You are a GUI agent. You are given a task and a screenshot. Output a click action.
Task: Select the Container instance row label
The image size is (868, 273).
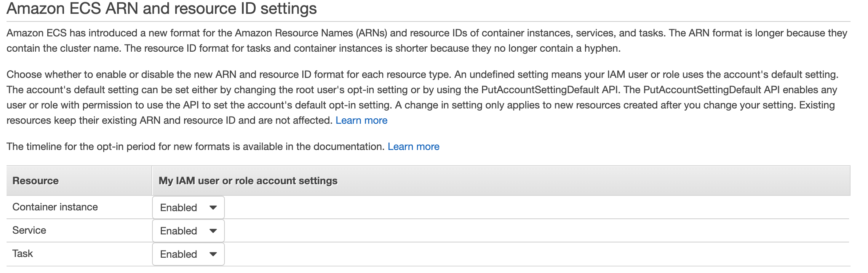click(x=55, y=207)
